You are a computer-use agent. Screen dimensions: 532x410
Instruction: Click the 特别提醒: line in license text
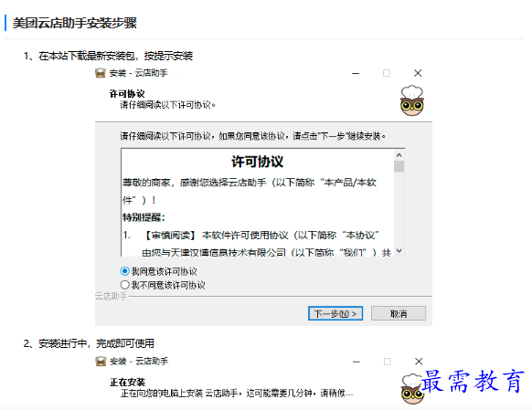click(144, 217)
